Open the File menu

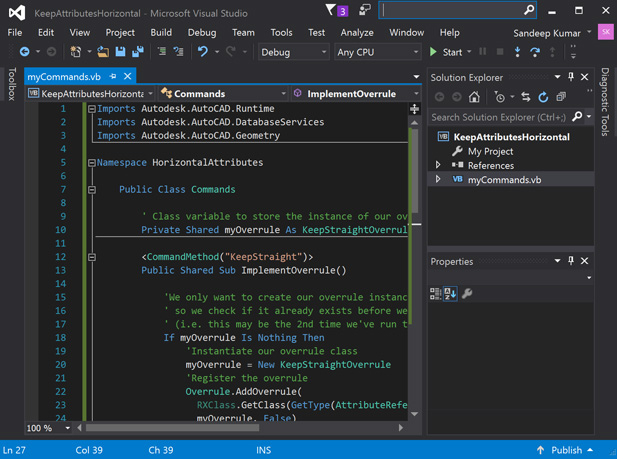point(15,33)
